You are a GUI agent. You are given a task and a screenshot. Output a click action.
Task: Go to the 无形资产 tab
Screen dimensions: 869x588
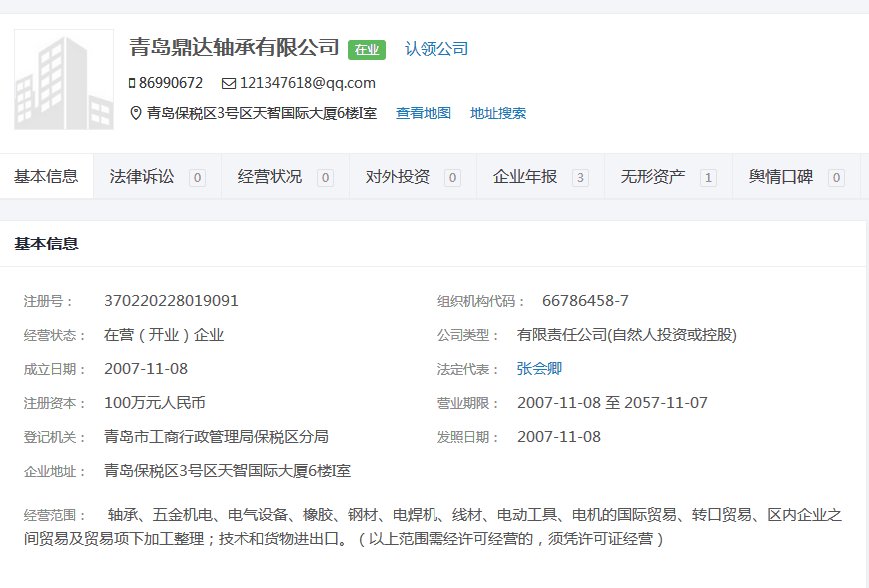coord(653,177)
